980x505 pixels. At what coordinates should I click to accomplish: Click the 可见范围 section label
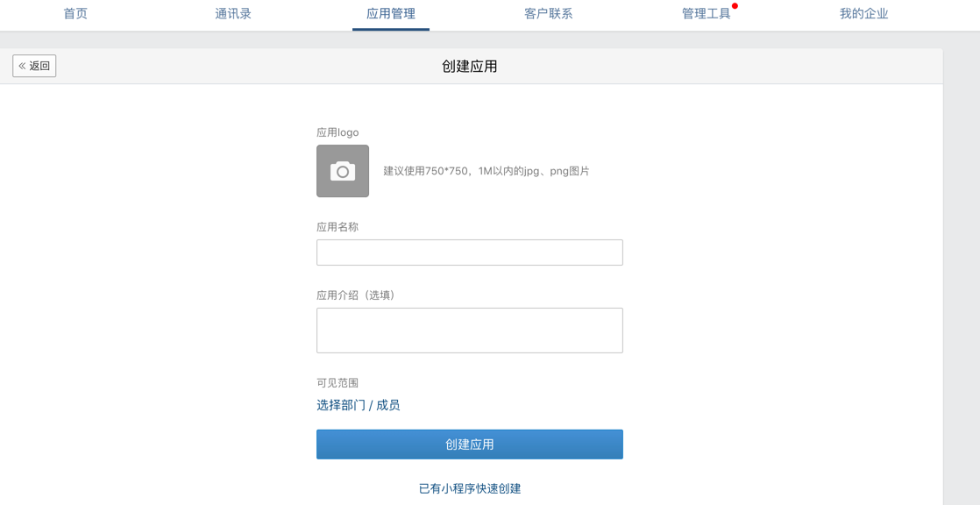point(337,383)
